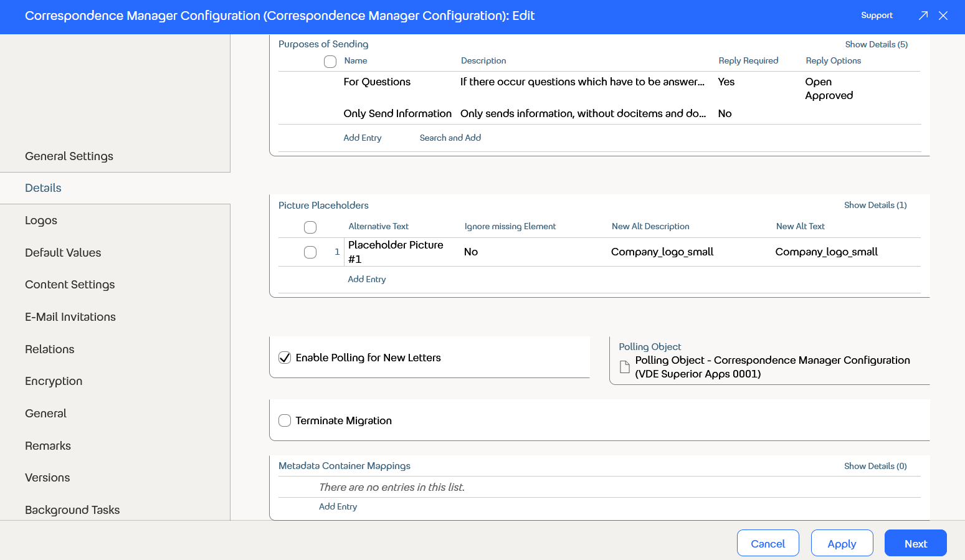The height and width of the screenshot is (560, 965).
Task: Show Details for Purposes of Sending
Action: point(876,44)
